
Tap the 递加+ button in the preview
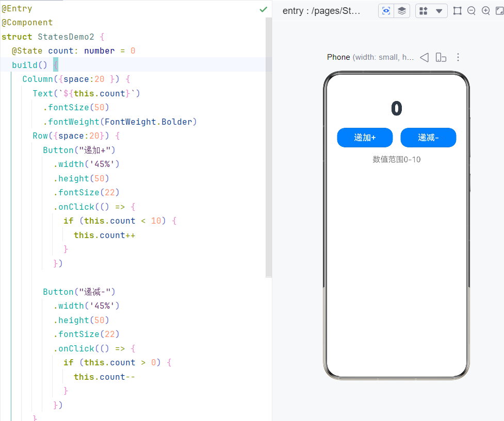[x=365, y=138]
